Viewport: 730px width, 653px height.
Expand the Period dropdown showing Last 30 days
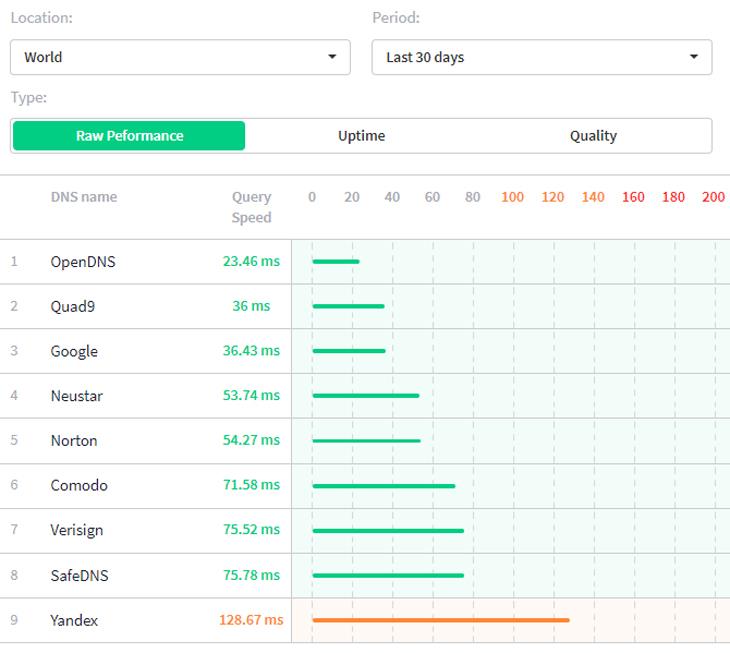click(541, 57)
